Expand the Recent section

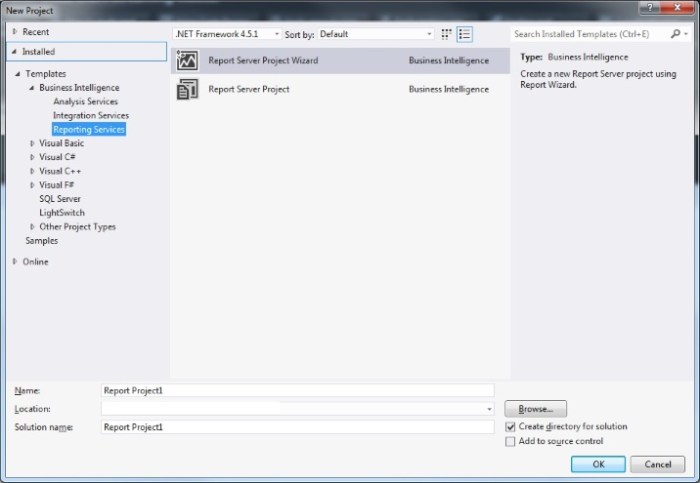(14, 32)
